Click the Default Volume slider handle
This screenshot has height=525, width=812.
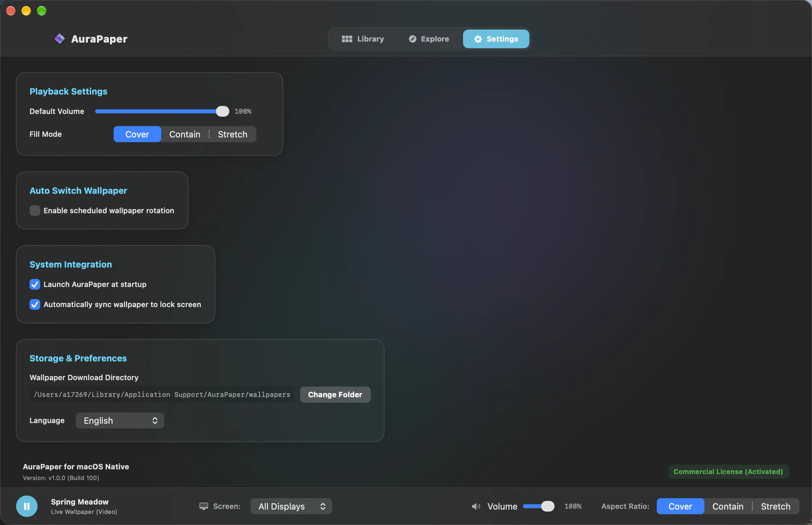pyautogui.click(x=223, y=112)
